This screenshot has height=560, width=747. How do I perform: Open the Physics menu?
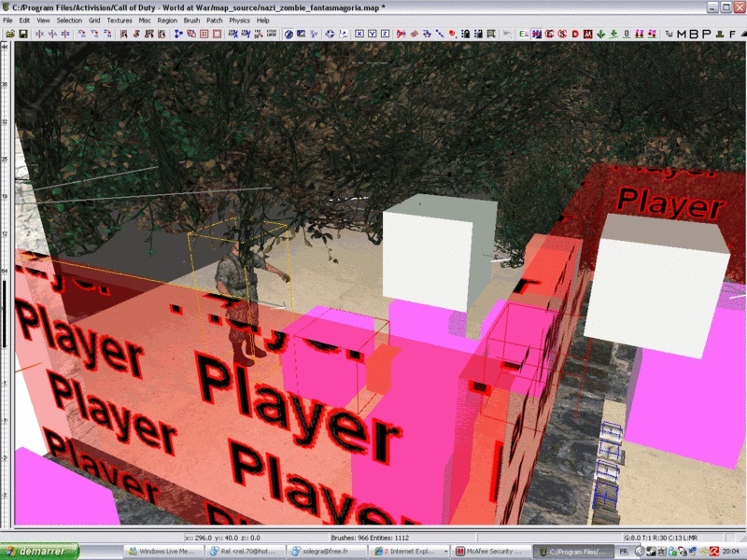240,21
